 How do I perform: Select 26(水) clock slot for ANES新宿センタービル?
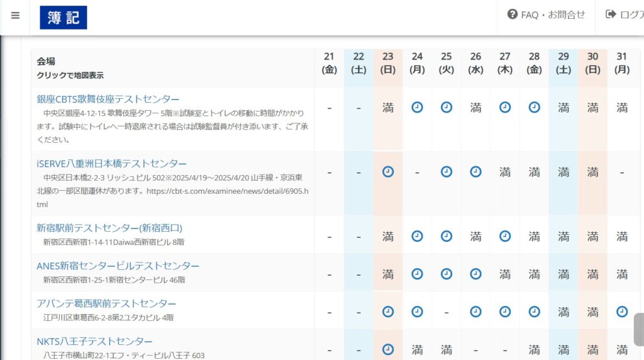[x=475, y=274]
